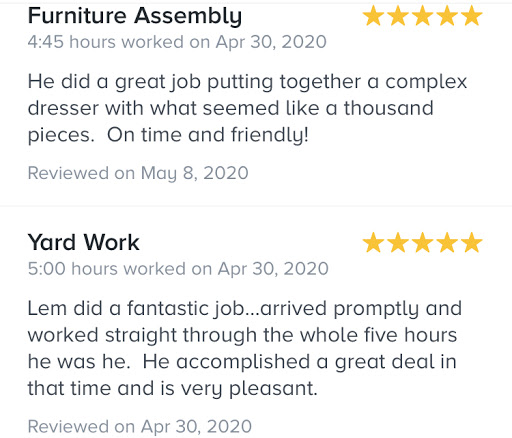
Task: Click third star of Yard Work rating
Action: 423,242
